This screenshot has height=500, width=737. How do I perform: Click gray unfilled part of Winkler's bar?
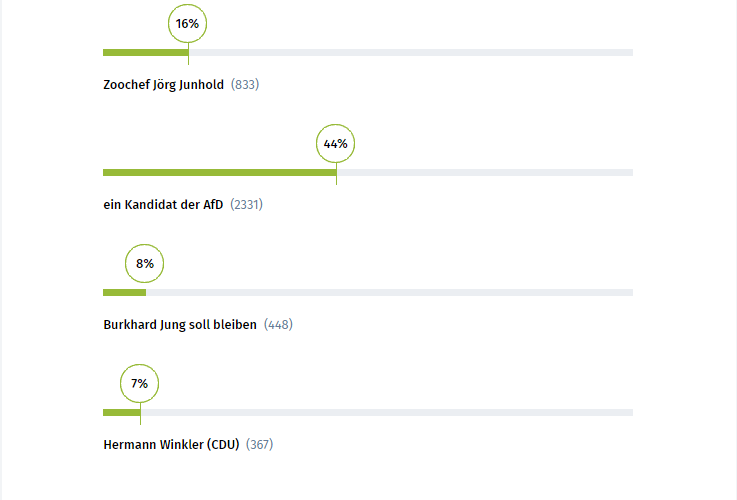[387, 412]
